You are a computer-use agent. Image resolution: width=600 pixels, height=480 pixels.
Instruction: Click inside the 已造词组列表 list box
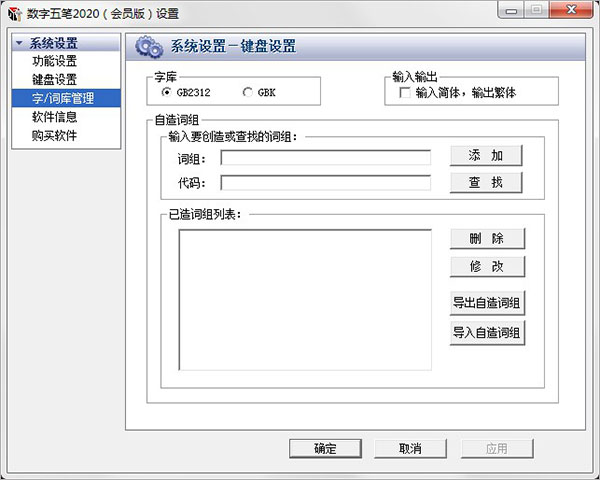(305, 300)
